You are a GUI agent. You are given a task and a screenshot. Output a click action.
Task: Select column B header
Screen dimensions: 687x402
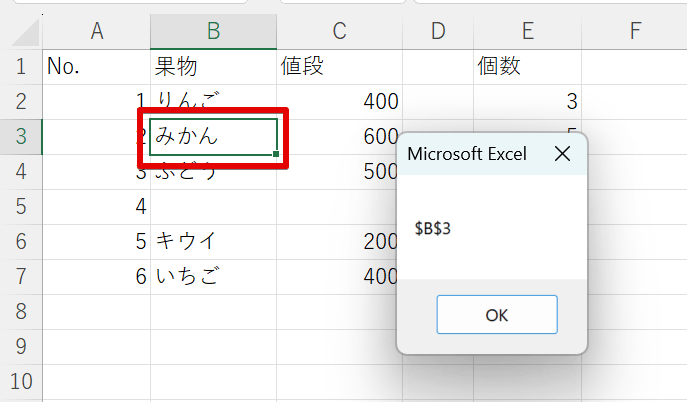coord(213,32)
